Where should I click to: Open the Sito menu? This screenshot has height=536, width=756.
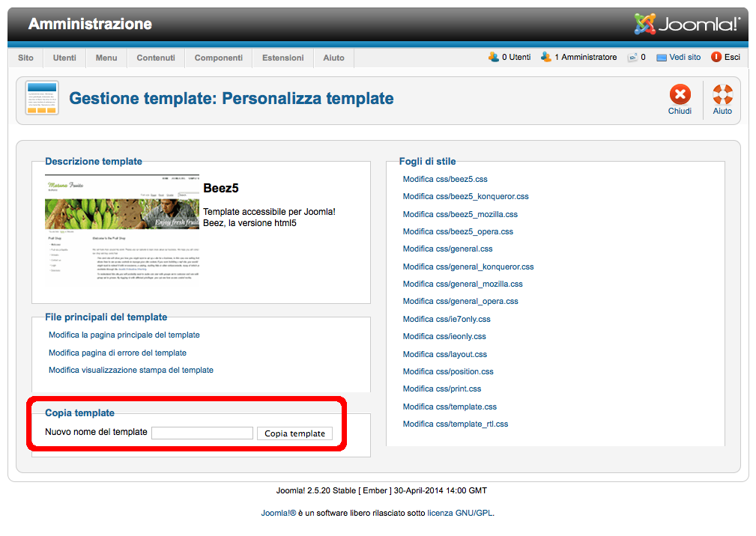pyautogui.click(x=25, y=58)
